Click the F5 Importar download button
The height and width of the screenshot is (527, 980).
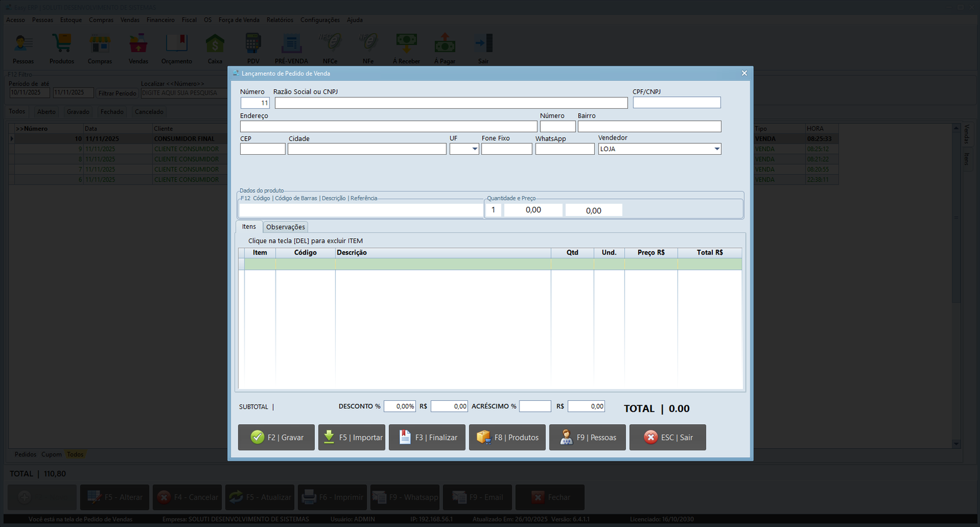[x=352, y=438]
